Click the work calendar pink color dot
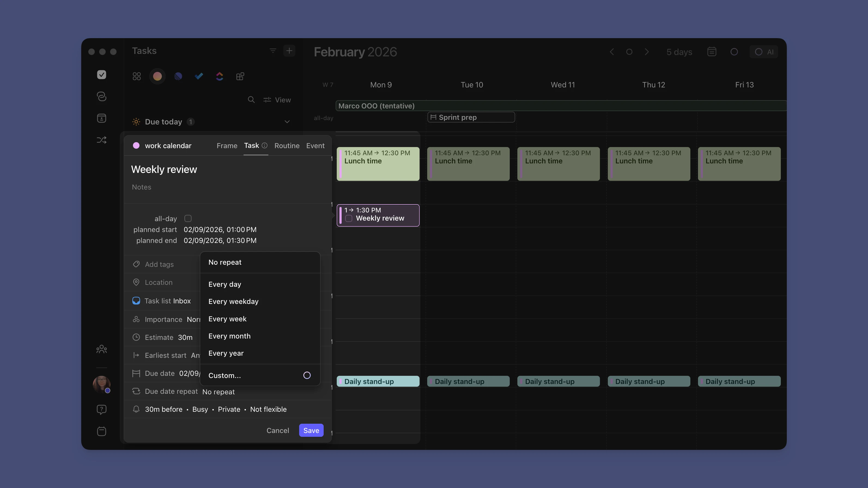The height and width of the screenshot is (488, 868). tap(136, 145)
